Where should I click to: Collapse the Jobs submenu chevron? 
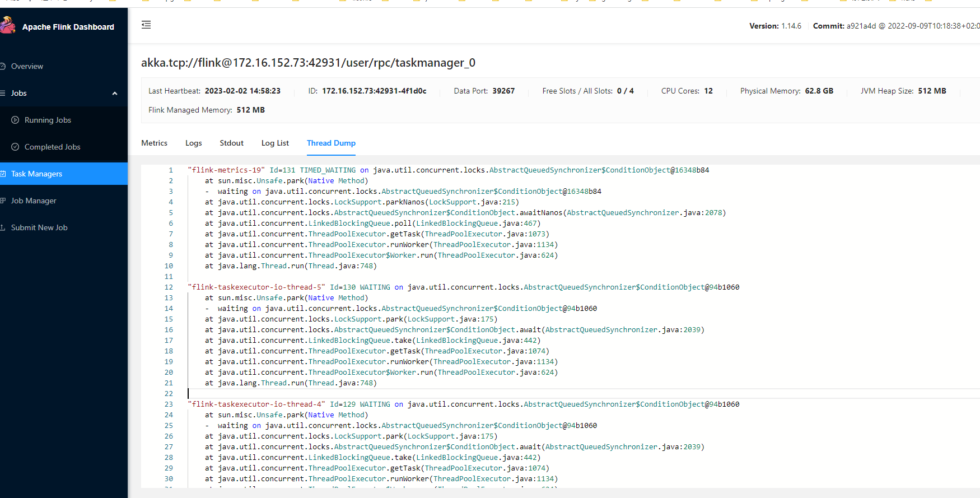(x=115, y=94)
